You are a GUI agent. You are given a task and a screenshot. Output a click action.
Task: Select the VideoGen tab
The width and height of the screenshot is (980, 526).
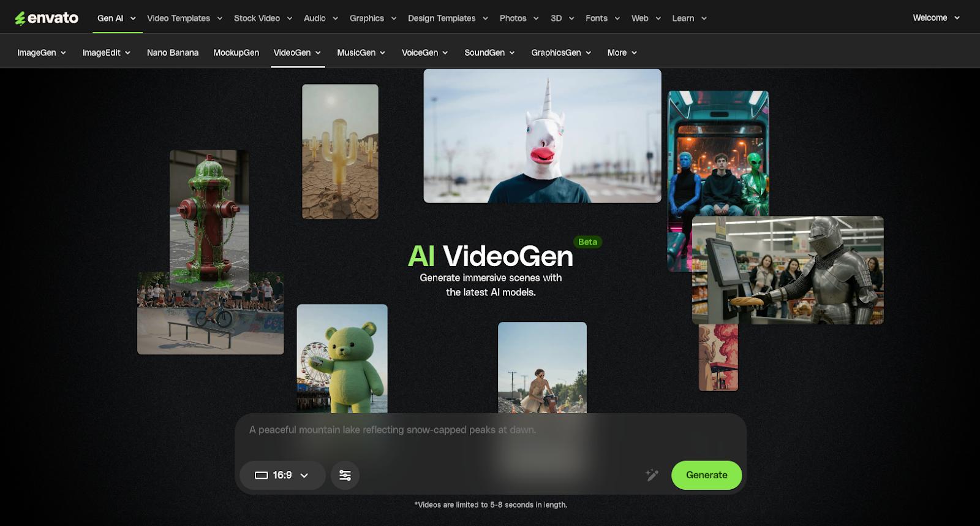pos(298,53)
